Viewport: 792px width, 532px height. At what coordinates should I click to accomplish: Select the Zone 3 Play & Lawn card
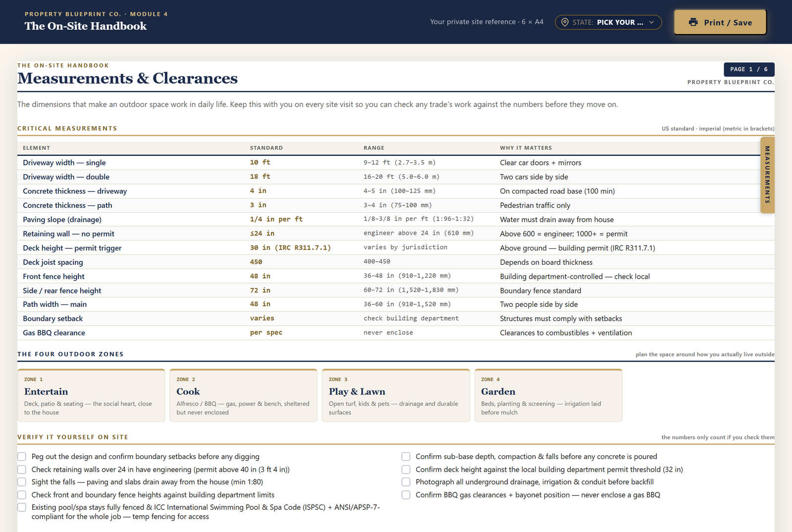(x=396, y=395)
